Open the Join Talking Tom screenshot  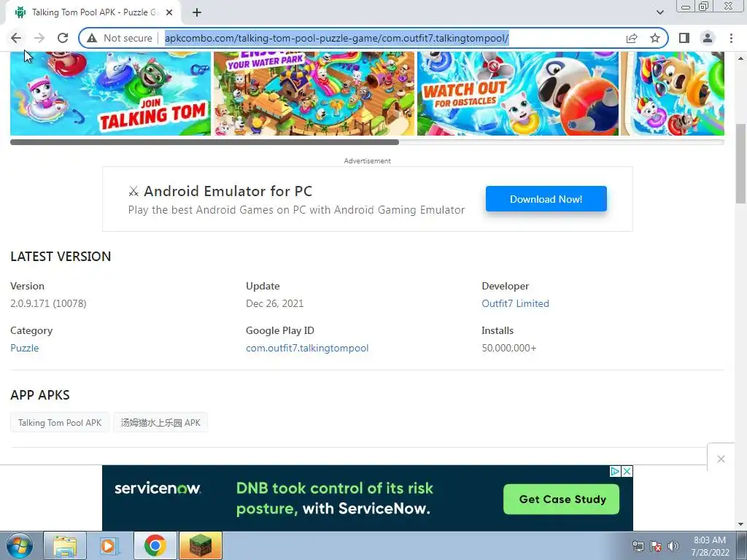coord(111,93)
